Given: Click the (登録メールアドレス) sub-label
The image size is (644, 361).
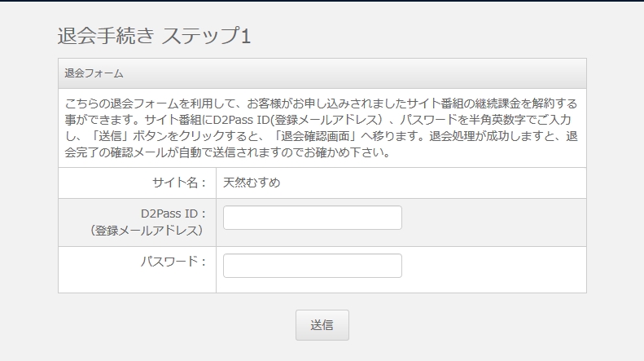Looking at the screenshot, I should 147,231.
